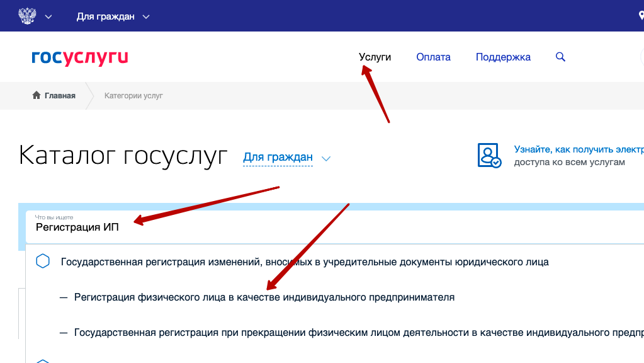Click the "Категории услуг" breadcrumb
The image size is (644, 363).
[x=133, y=96]
